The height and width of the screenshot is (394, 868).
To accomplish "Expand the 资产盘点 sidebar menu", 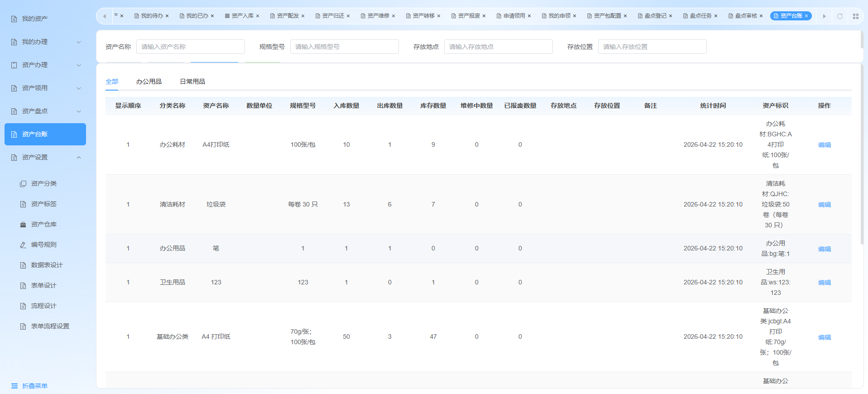I will [45, 111].
